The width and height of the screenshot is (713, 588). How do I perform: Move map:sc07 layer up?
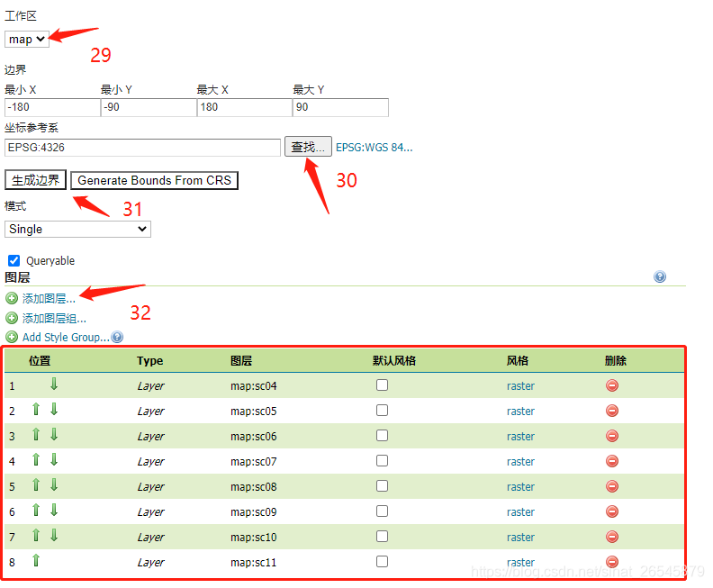(36, 460)
